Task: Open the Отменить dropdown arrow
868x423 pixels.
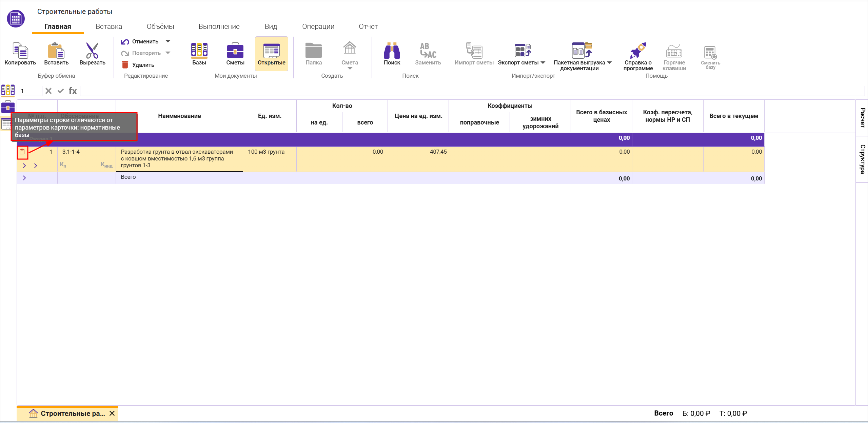Action: [168, 41]
